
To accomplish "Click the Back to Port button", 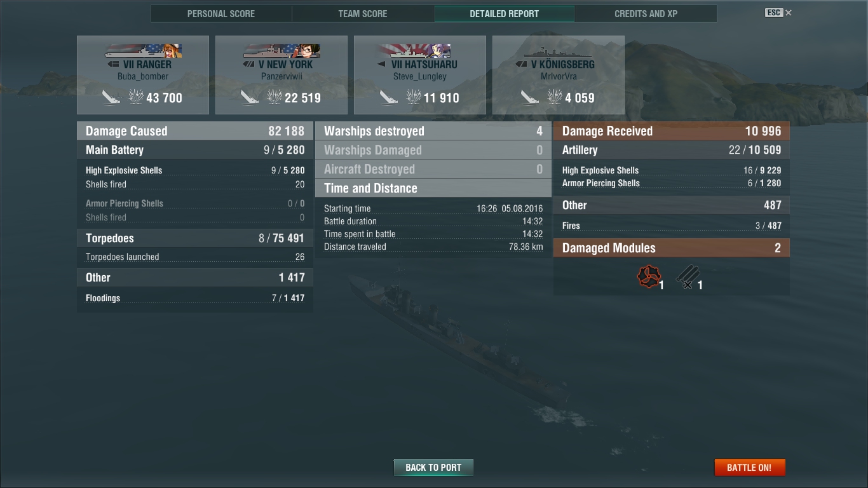I will [x=433, y=467].
